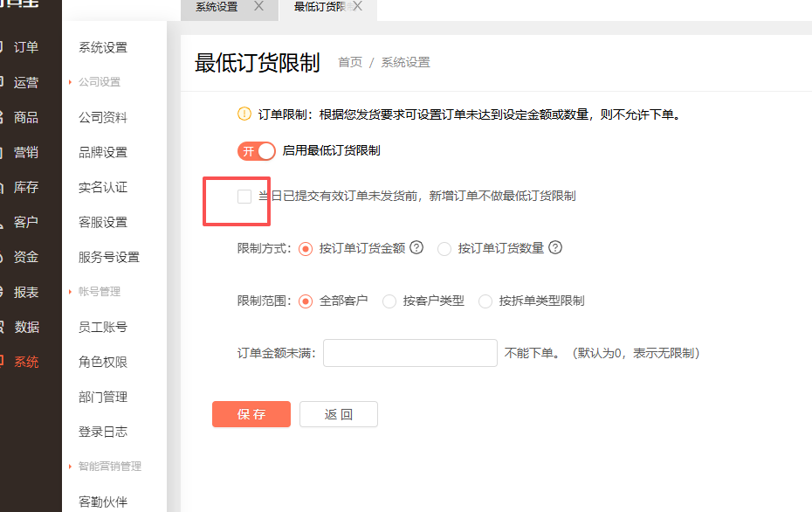Open 角色权限 in the submenu
This screenshot has width=812, height=512.
[102, 362]
